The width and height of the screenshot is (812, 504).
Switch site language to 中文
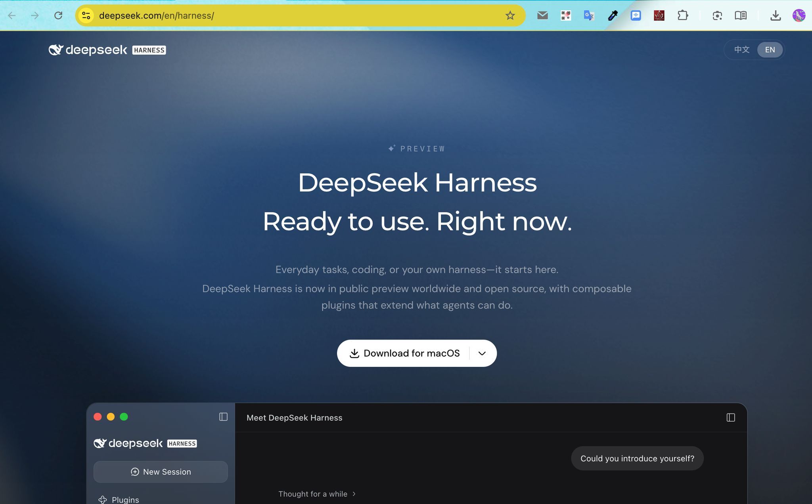(741, 50)
